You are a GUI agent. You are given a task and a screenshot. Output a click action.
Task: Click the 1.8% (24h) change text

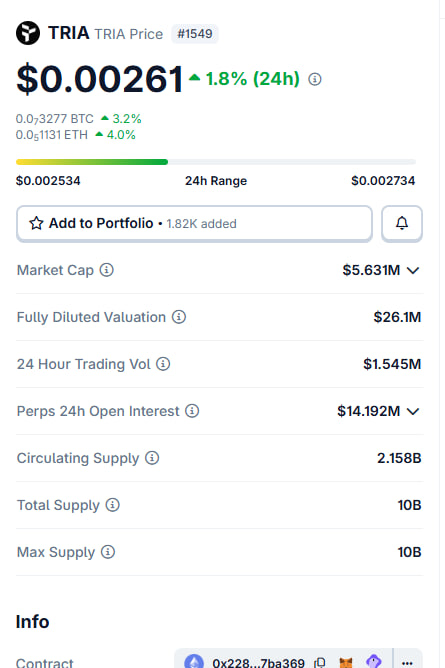coord(253,79)
